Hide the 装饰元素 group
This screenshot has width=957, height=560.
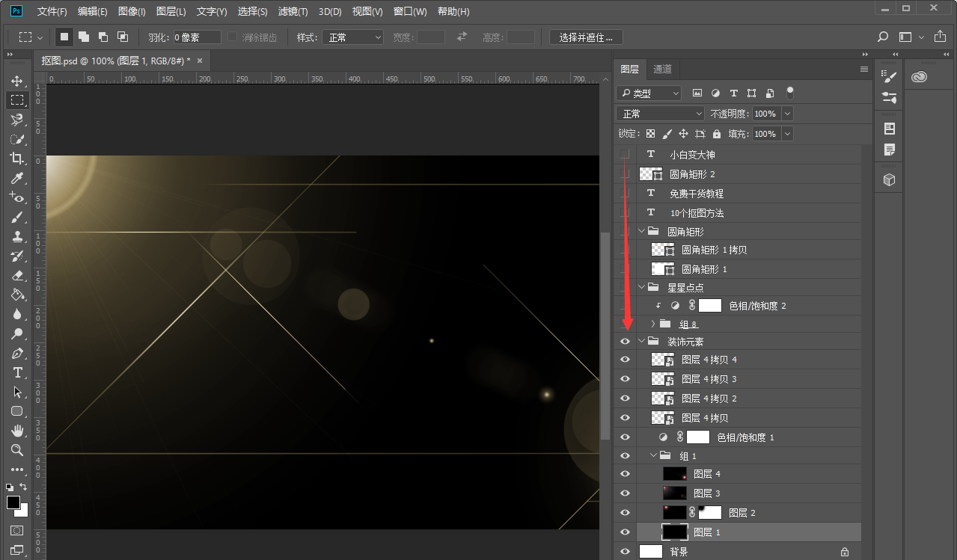(625, 342)
